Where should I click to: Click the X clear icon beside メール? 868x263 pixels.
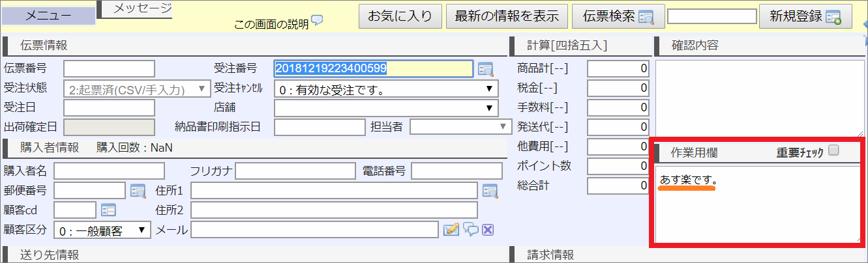(487, 229)
